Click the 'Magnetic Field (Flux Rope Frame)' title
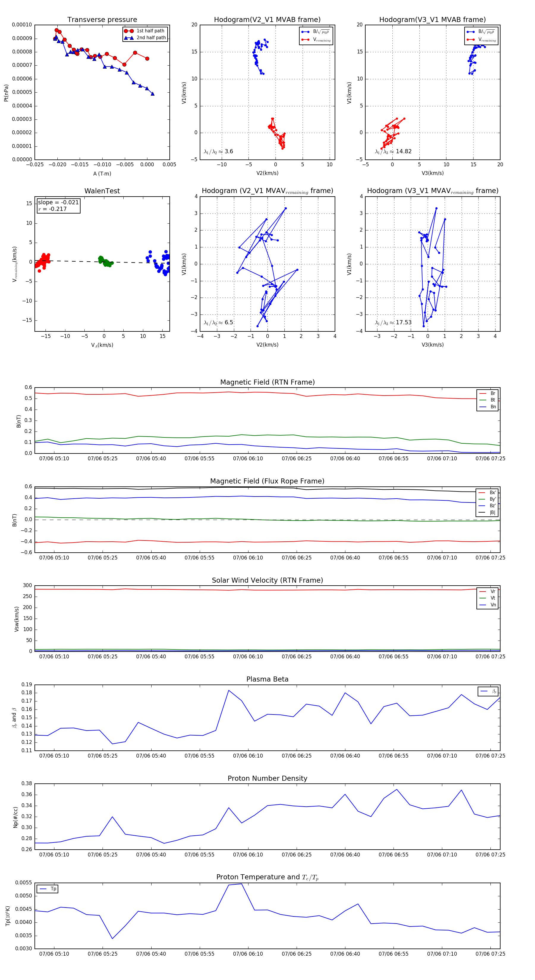The height and width of the screenshot is (980, 535). pyautogui.click(x=267, y=481)
